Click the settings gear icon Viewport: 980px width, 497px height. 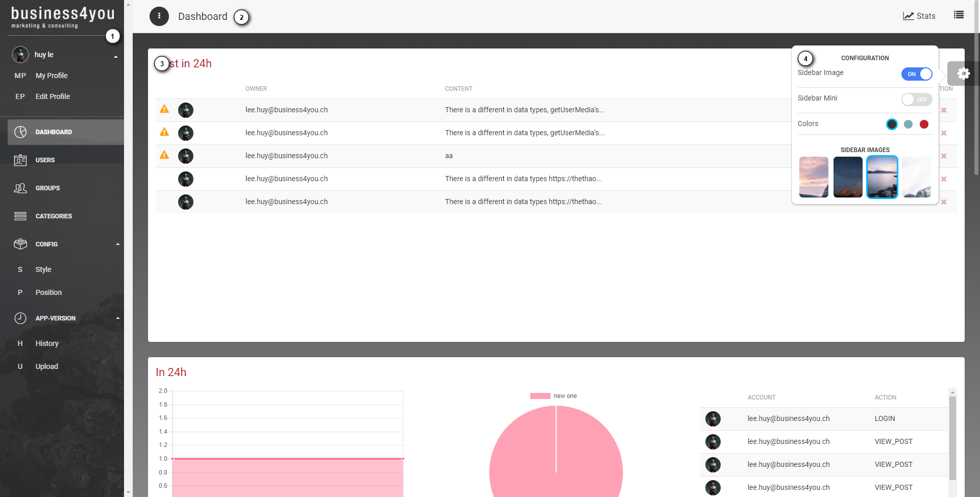click(x=963, y=73)
